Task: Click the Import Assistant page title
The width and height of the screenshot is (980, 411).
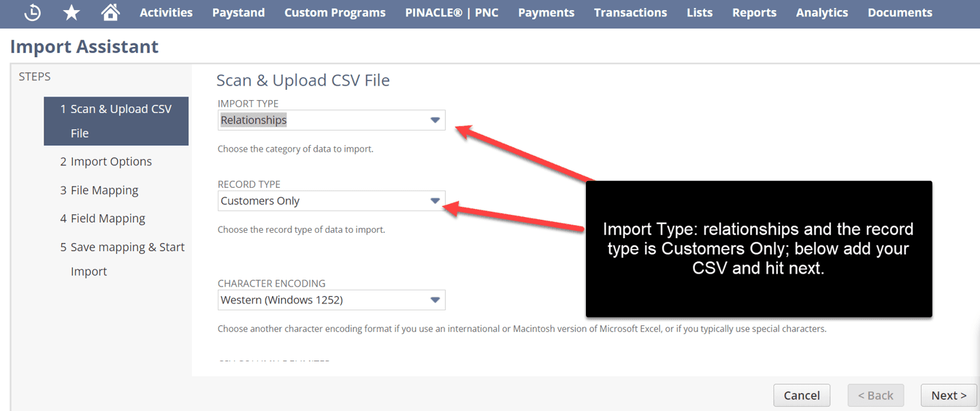Action: (84, 47)
